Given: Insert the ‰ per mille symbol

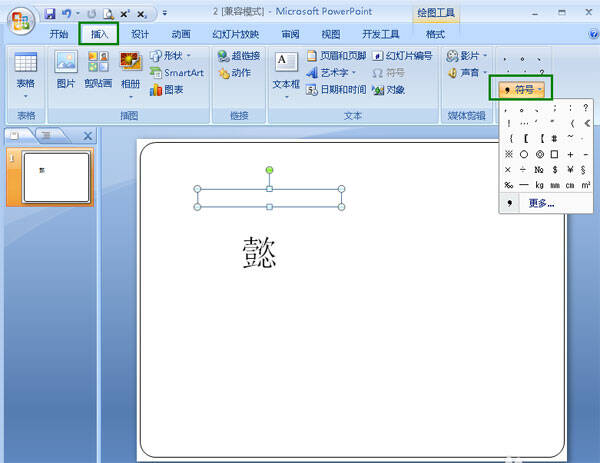Looking at the screenshot, I should (509, 185).
